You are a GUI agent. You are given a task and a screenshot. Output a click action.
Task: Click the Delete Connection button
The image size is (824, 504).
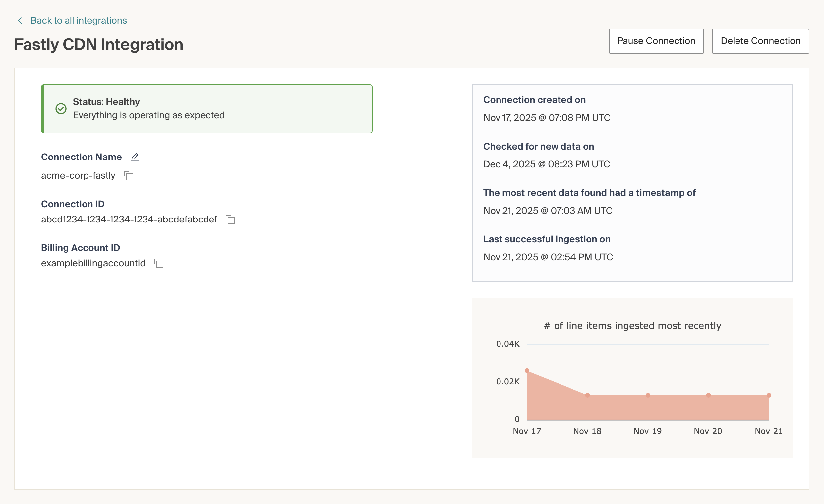[x=760, y=41]
